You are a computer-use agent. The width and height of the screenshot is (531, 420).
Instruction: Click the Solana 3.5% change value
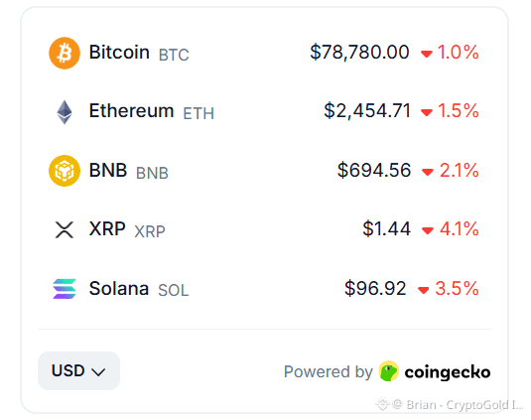[457, 288]
